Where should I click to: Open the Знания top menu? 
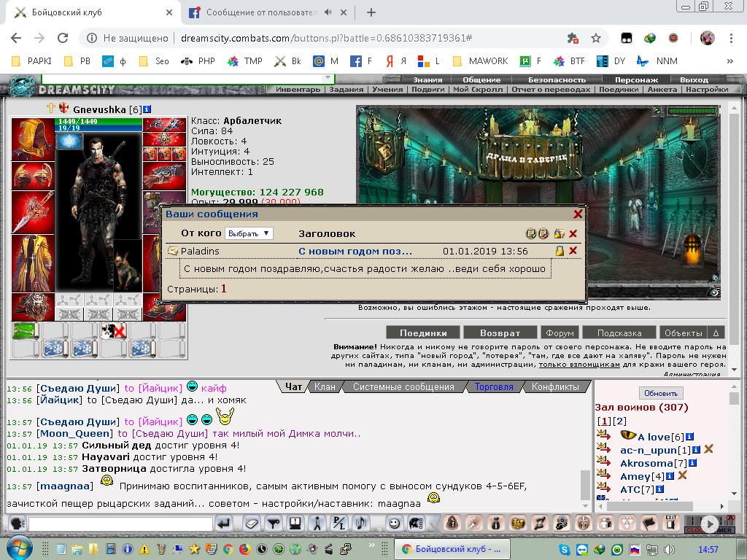[427, 79]
